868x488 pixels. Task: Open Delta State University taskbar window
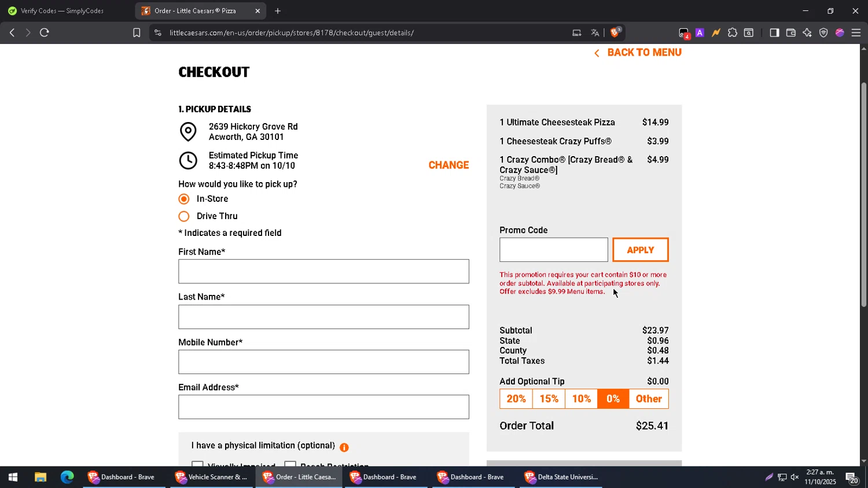click(561, 477)
